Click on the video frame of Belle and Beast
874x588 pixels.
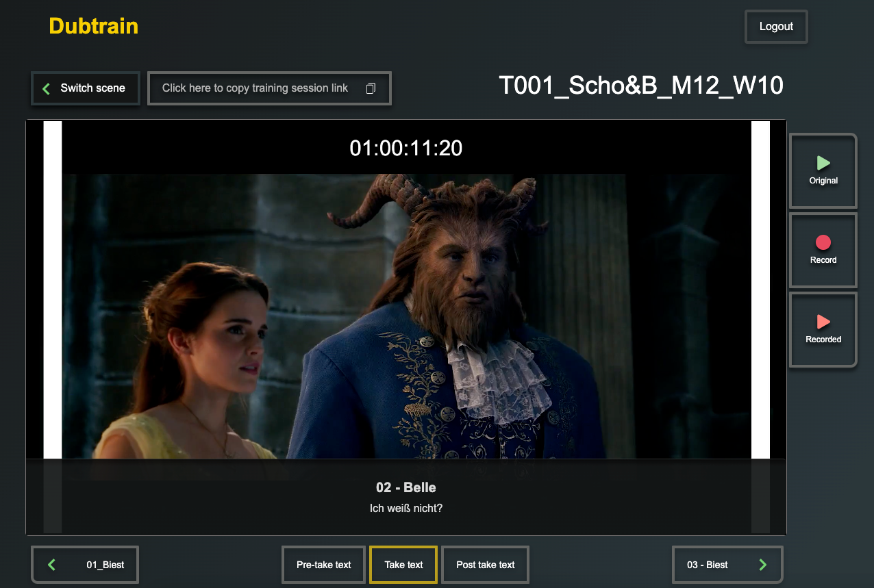[406, 316]
